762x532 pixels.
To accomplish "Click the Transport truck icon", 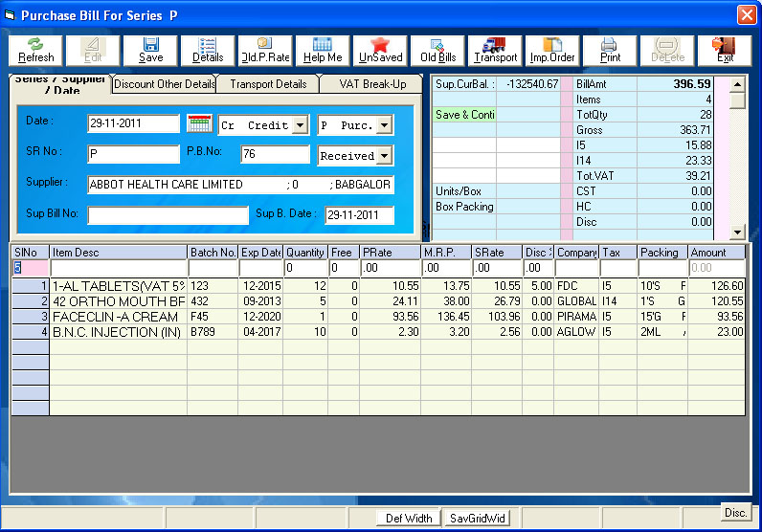I will point(495,51).
